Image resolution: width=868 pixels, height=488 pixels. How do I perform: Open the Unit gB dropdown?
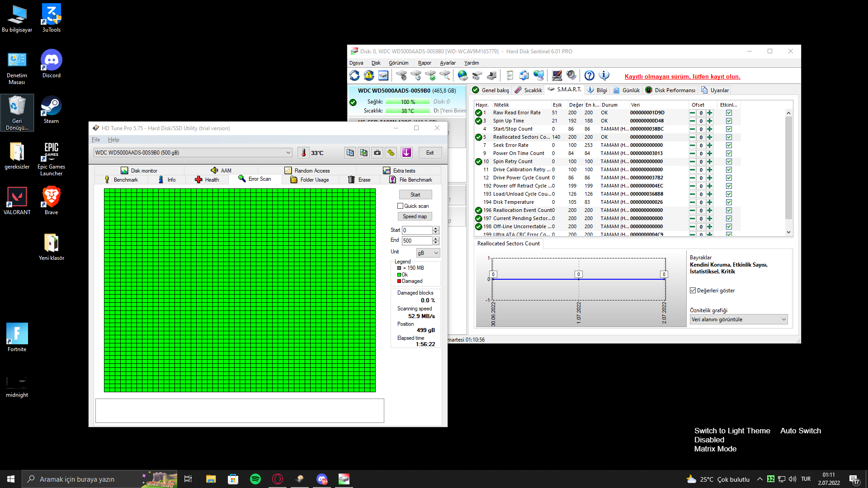(x=428, y=253)
